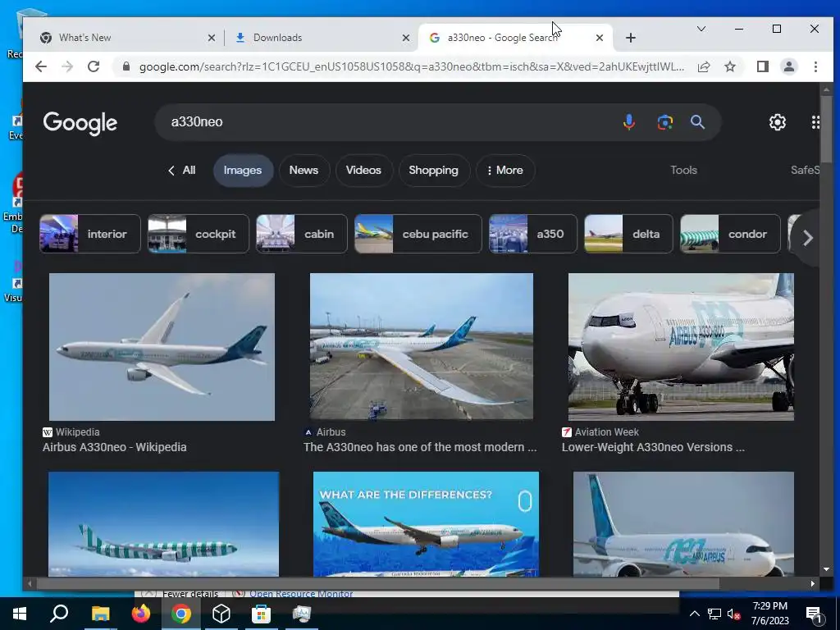Open Lower-Weight A330neo Versions link

(x=653, y=447)
